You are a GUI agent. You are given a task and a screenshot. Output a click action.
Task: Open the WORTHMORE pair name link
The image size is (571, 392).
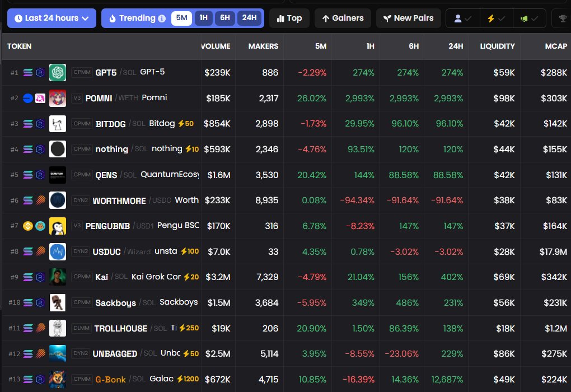[x=119, y=200]
